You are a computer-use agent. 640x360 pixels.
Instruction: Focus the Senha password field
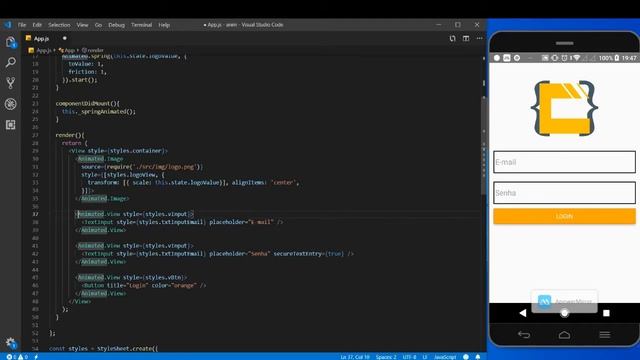point(564,193)
